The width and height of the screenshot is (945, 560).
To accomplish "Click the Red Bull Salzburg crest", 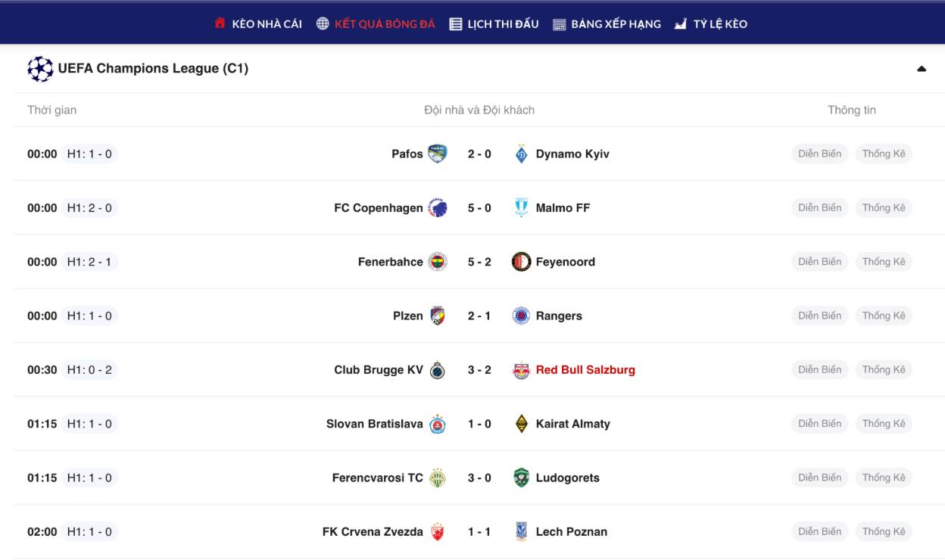I will pos(521,370).
